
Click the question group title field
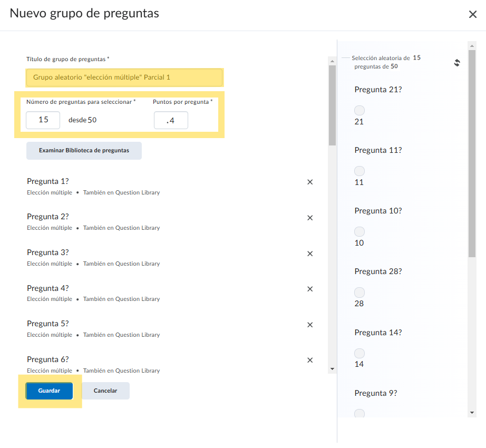(x=124, y=77)
